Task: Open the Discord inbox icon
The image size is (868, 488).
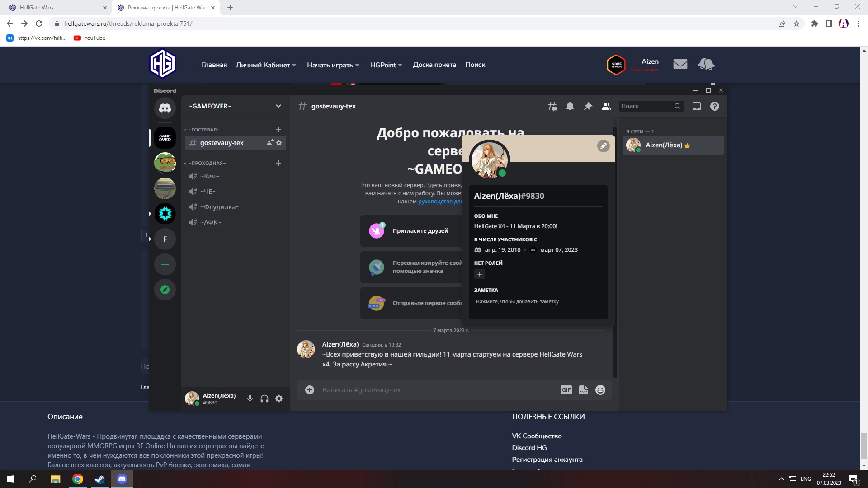Action: tap(697, 106)
